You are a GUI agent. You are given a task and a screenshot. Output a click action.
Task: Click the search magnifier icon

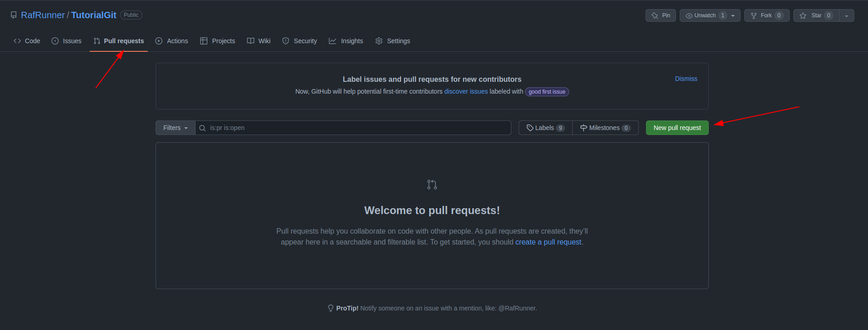pos(202,128)
